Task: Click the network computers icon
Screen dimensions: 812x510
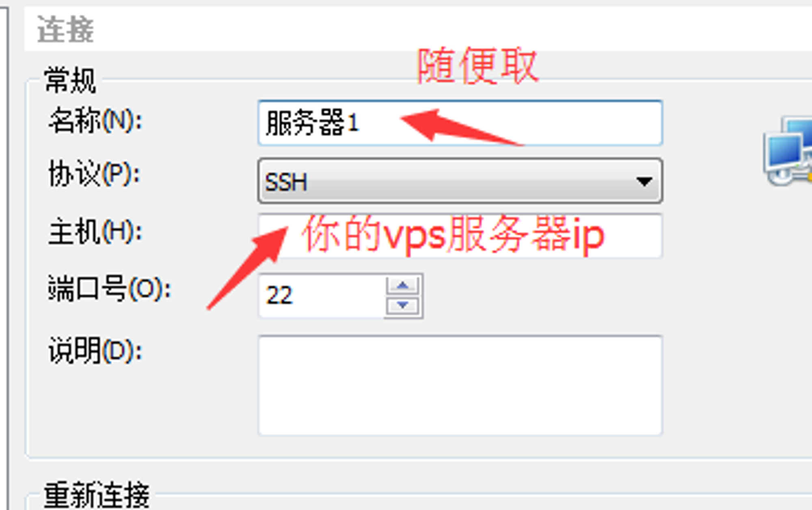Action: click(788, 151)
